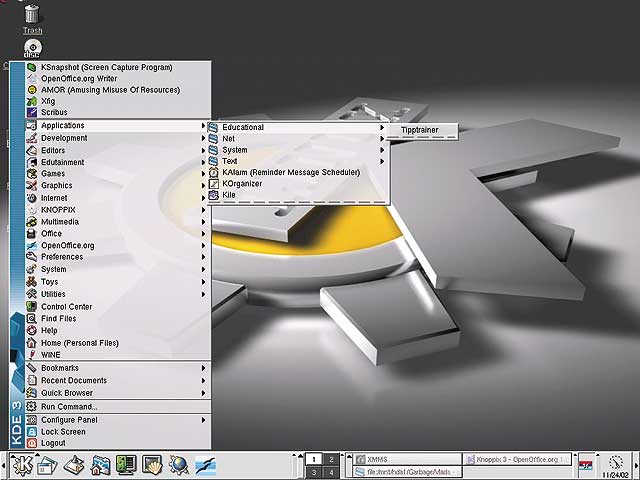Click the Control Center icon
This screenshot has height=480, width=640.
click(x=31, y=307)
